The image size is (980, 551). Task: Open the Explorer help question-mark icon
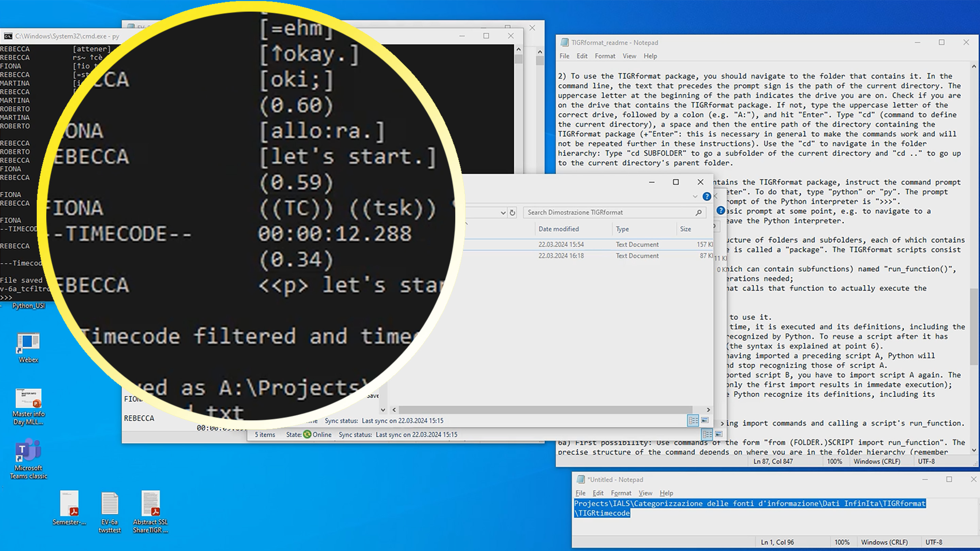coord(706,197)
